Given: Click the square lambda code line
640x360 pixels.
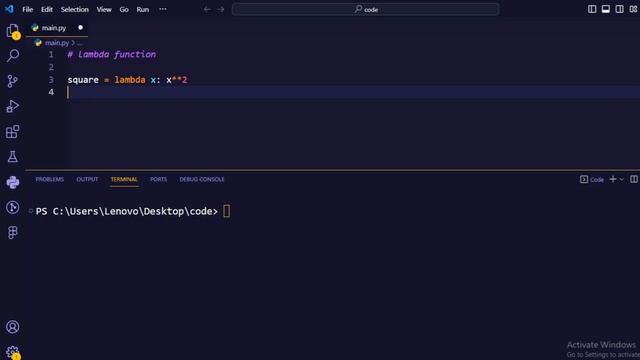Looking at the screenshot, I should 127,80.
